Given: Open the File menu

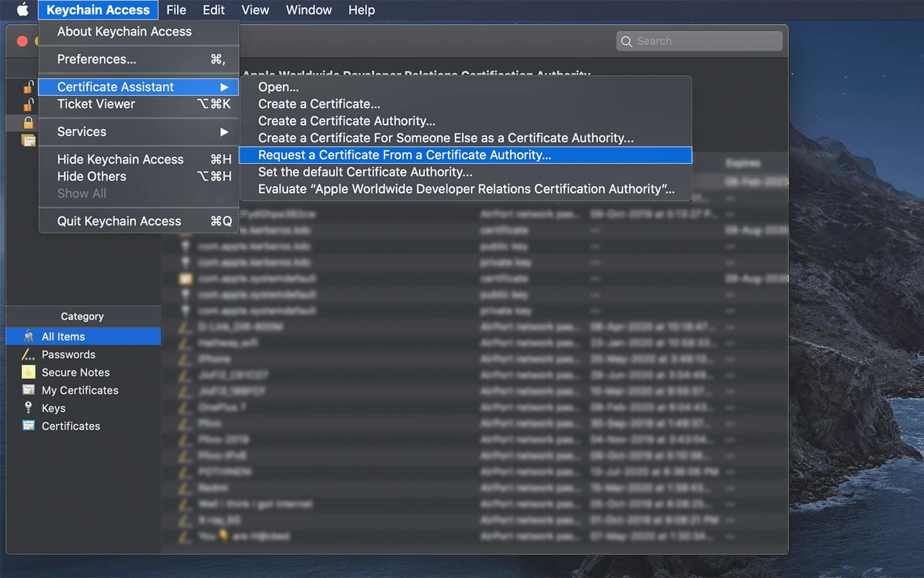Looking at the screenshot, I should (x=176, y=10).
